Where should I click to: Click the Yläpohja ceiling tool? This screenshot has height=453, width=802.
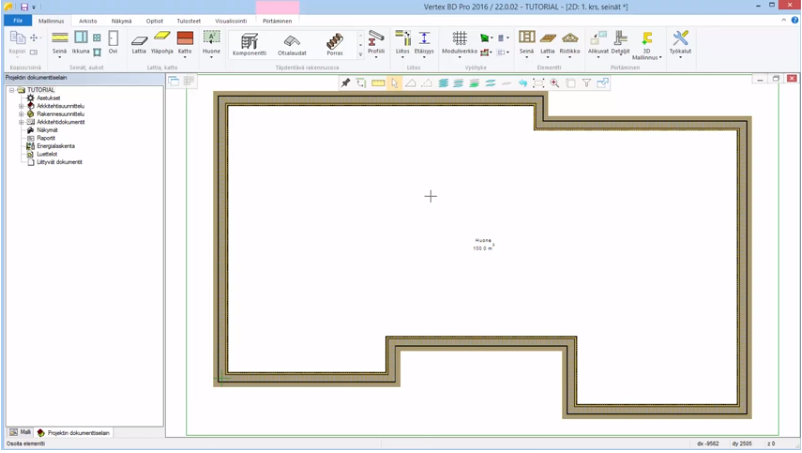(x=162, y=42)
